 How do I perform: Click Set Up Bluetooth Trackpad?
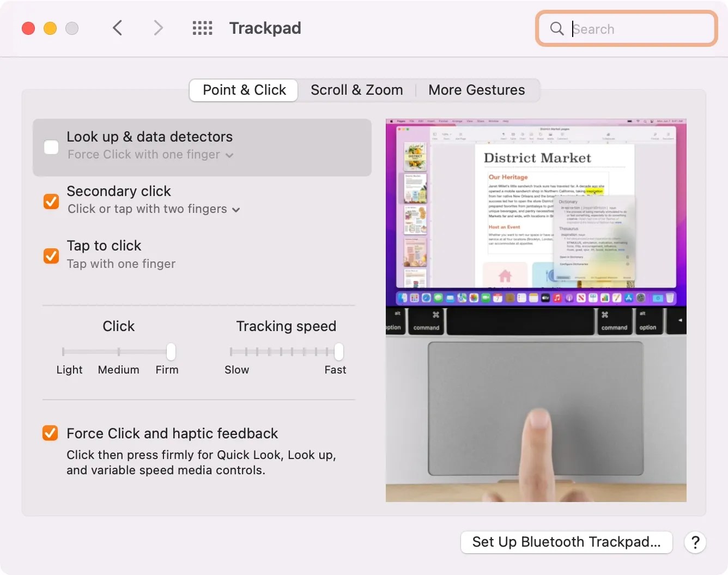point(566,542)
